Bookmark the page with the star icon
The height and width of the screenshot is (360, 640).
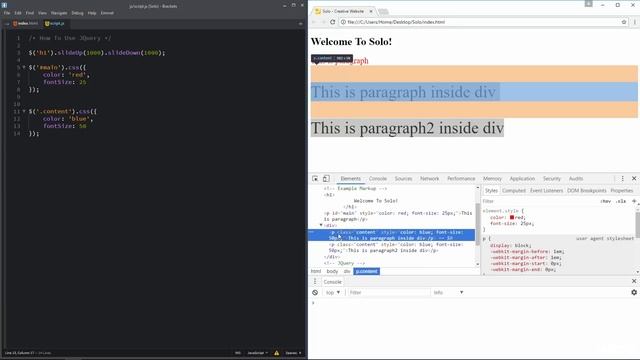click(x=624, y=22)
